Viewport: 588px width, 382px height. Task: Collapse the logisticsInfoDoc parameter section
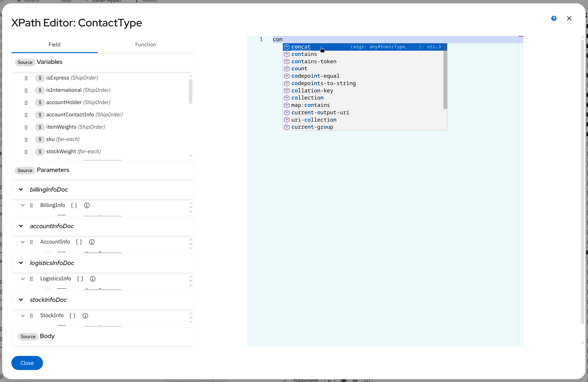(21, 263)
